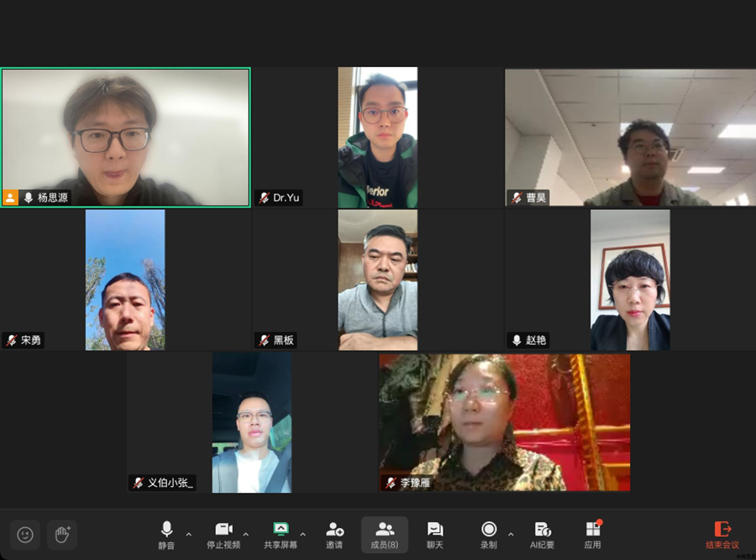Select 李豫雁's video tile

click(504, 422)
